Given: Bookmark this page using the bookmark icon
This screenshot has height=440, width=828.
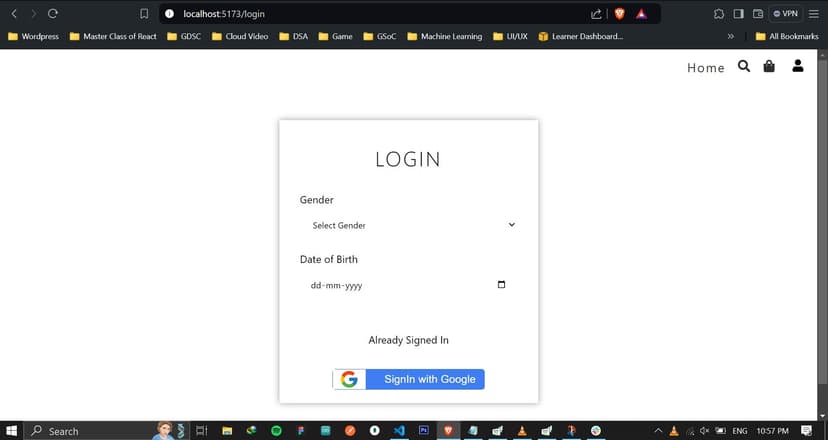Looking at the screenshot, I should (144, 14).
